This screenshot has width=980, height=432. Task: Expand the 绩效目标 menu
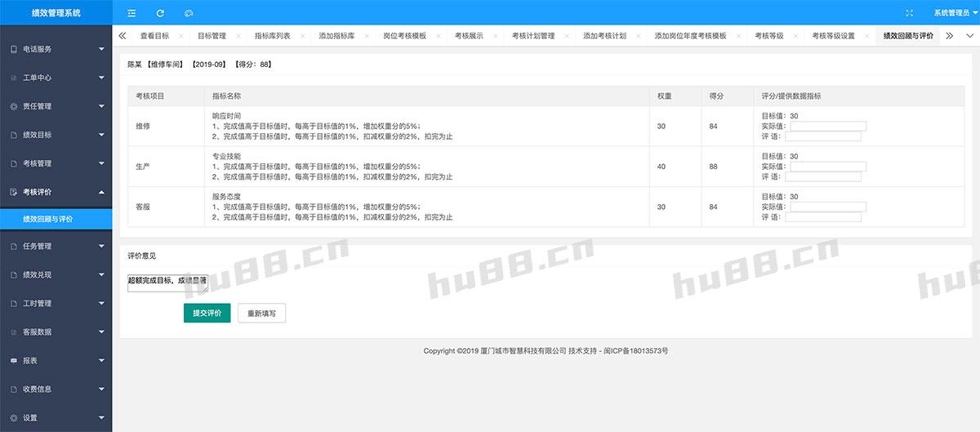pos(101,135)
